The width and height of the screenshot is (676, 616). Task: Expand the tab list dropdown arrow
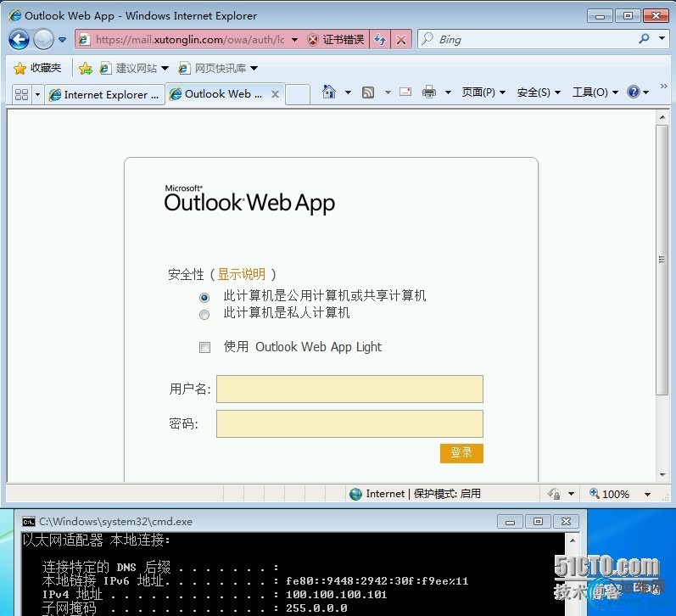point(37,94)
